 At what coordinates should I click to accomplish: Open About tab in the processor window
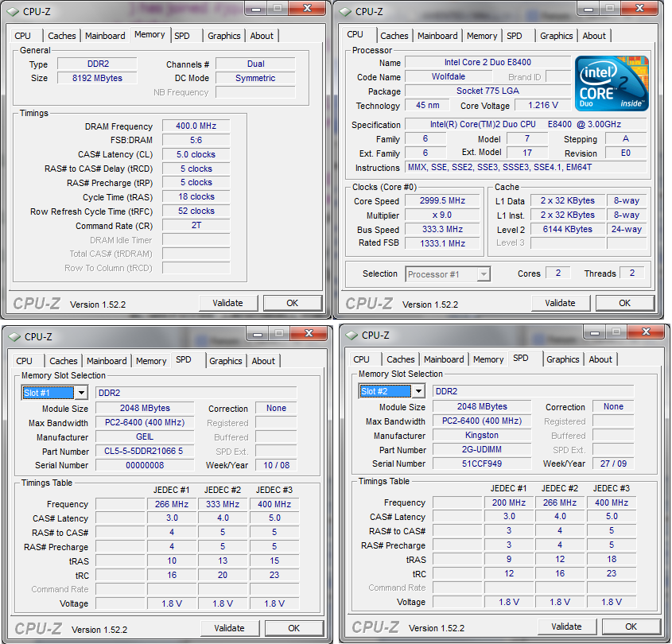click(x=594, y=36)
